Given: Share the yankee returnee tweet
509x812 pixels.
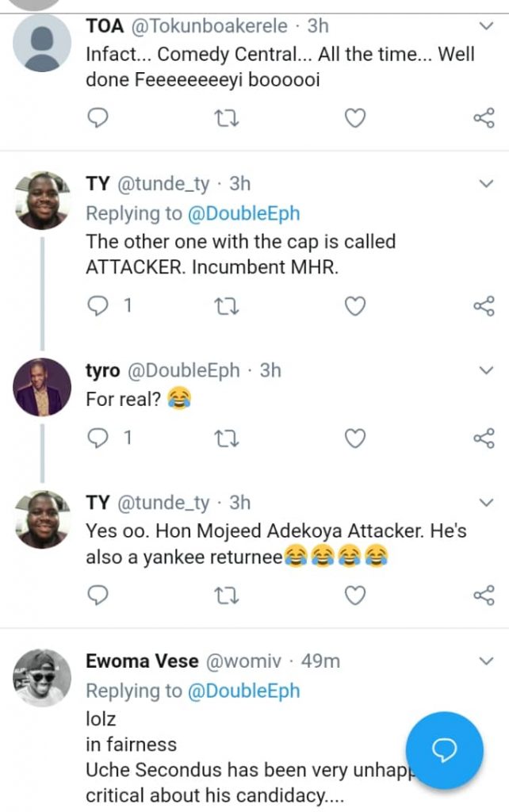Looking at the screenshot, I should [x=484, y=595].
